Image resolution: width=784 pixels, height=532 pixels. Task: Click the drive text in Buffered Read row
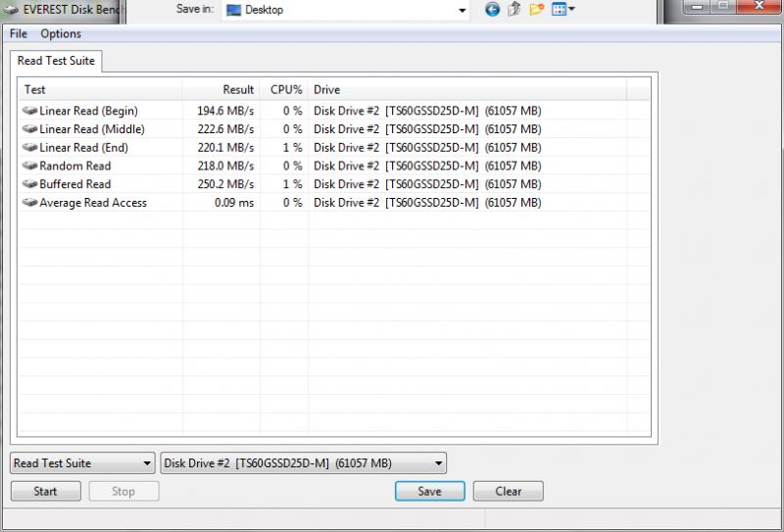tap(427, 184)
